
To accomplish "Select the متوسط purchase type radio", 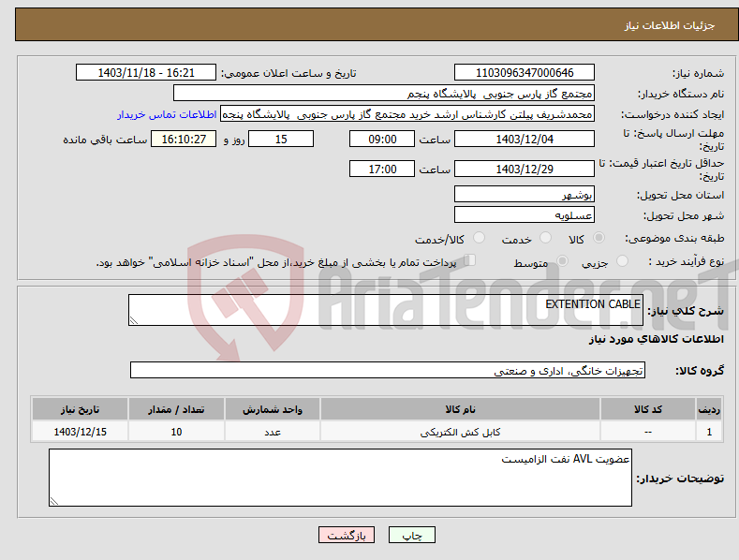I will (562, 260).
